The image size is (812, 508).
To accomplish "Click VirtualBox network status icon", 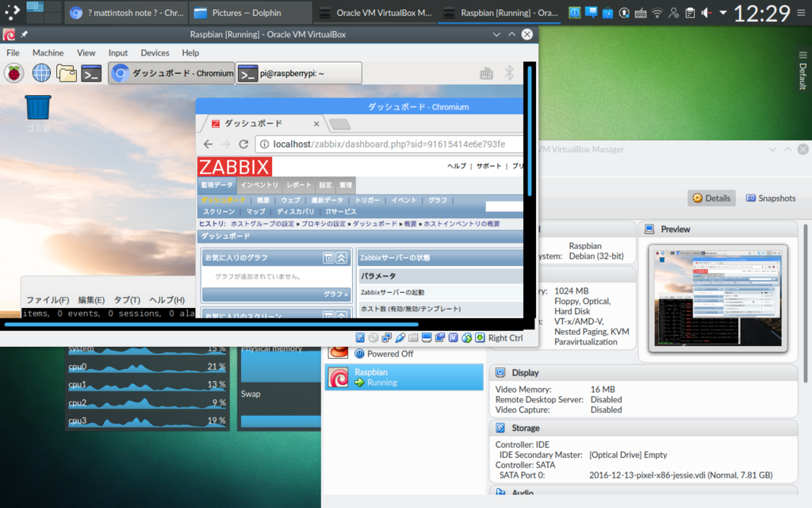I will pos(386,338).
